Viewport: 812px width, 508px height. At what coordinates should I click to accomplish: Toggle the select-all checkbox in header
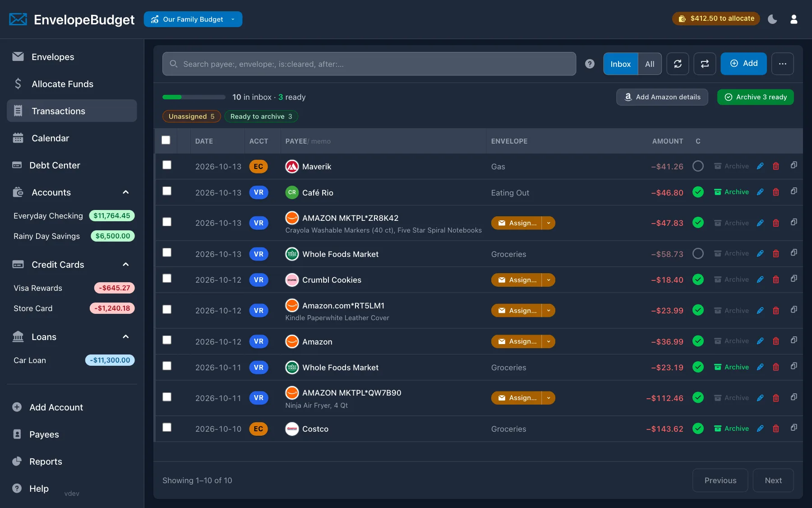point(166,140)
